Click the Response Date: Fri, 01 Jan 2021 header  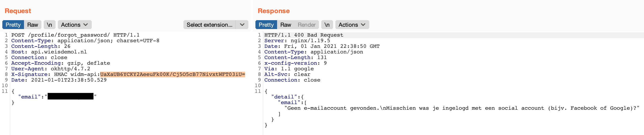coord(322,46)
